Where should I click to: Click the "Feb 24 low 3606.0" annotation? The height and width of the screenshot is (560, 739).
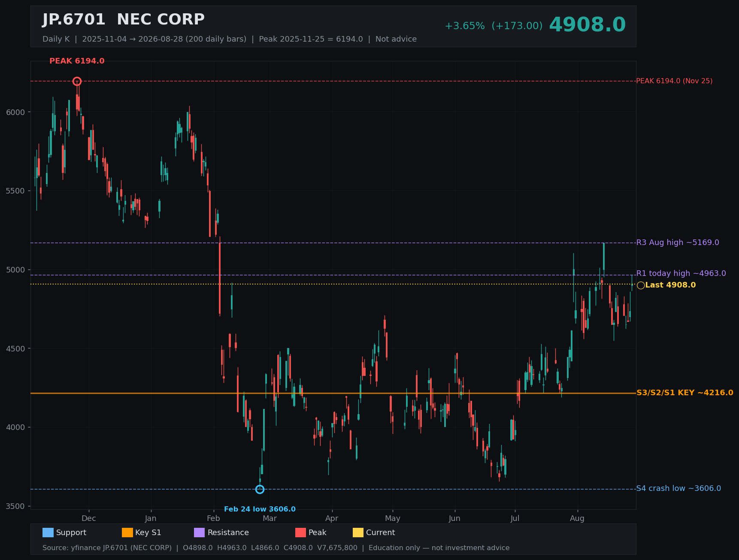tap(260, 509)
